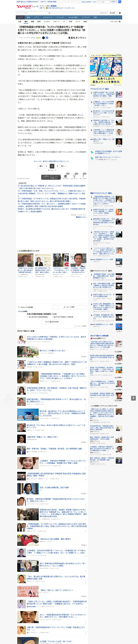Open the Yahoo! JAPAN link at top
This screenshot has height=644, width=138.
[x=86, y=2]
